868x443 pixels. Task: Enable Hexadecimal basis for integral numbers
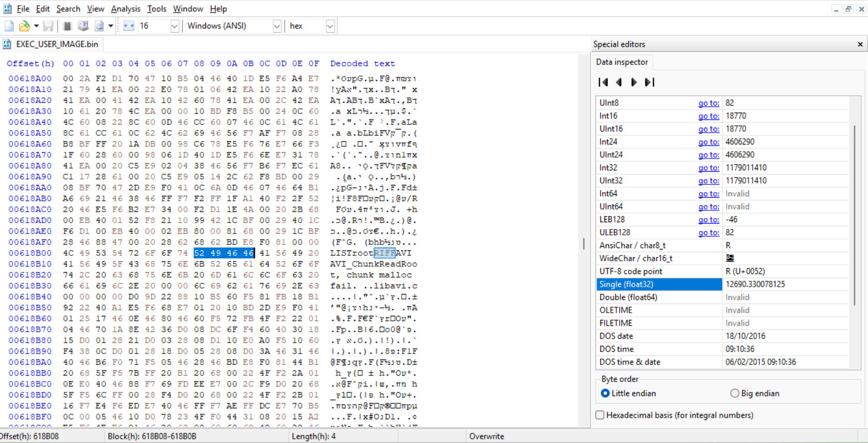pos(600,415)
